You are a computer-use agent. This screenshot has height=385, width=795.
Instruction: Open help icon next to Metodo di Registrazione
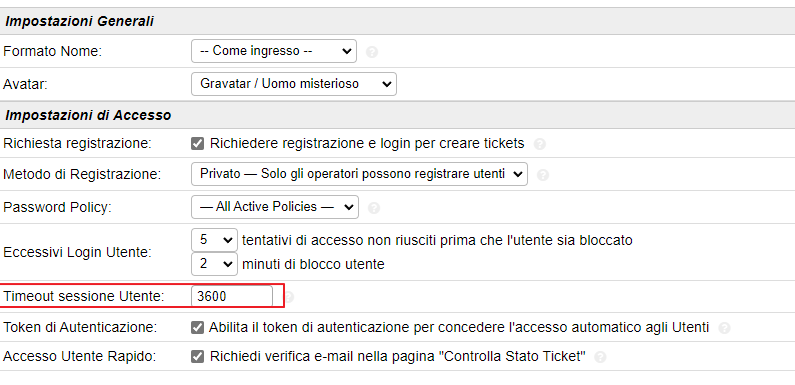coord(543,175)
